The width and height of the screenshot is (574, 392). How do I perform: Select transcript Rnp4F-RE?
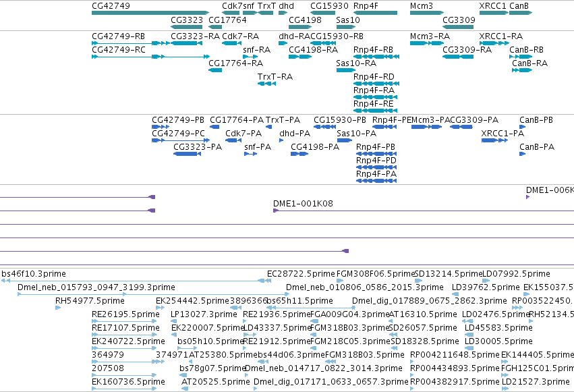(376, 111)
